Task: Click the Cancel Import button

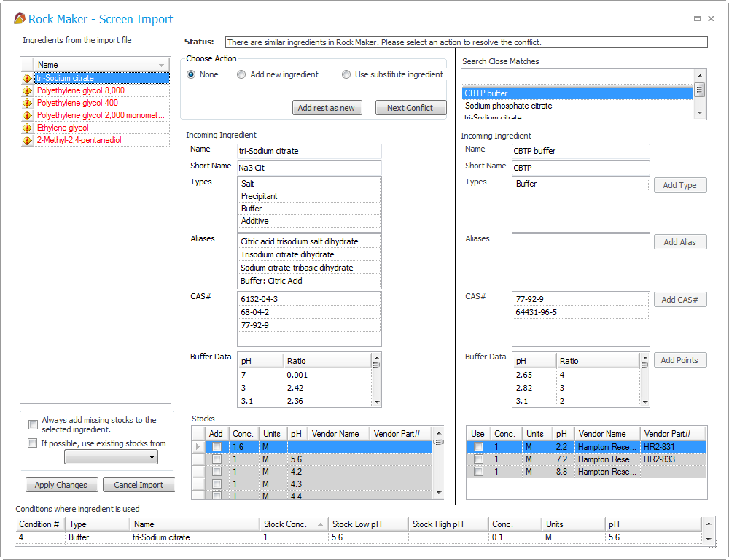Action: [139, 484]
